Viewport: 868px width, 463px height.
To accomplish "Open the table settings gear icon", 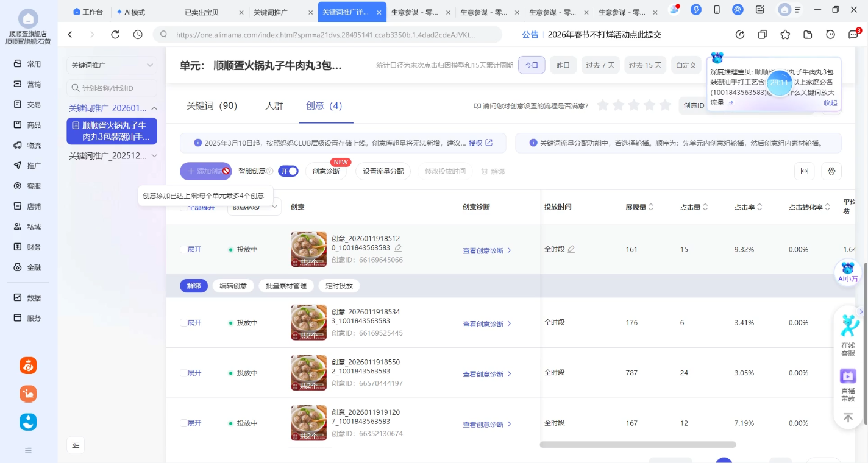I will click(831, 171).
